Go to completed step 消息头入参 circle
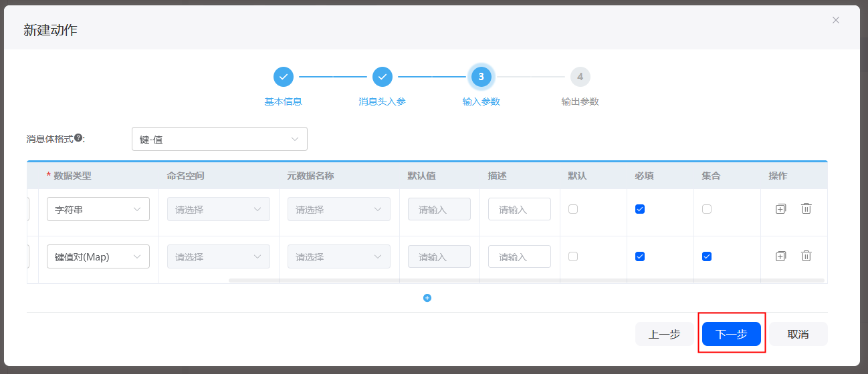Viewport: 868px width, 374px height. click(383, 77)
